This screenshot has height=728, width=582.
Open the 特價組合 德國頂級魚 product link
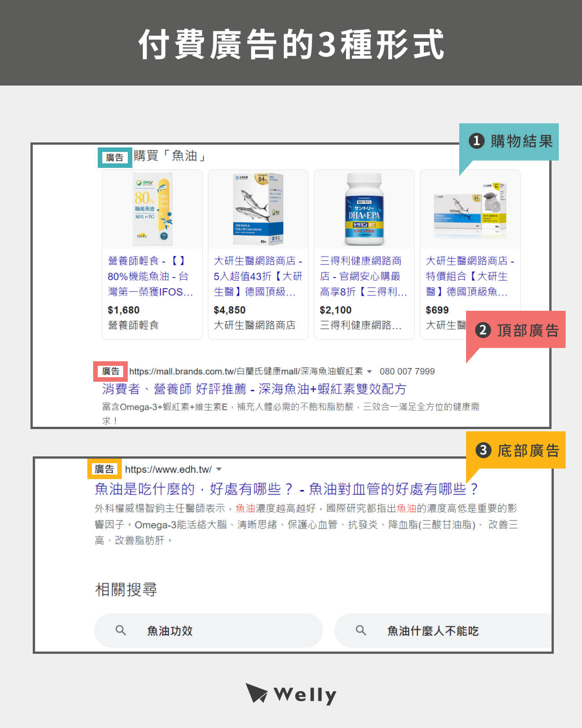pyautogui.click(x=470, y=276)
